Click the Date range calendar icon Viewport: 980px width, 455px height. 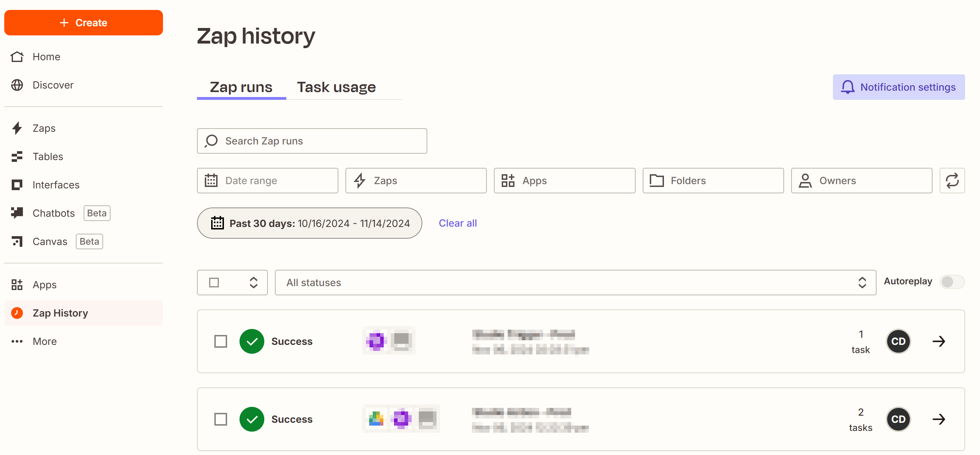211,181
